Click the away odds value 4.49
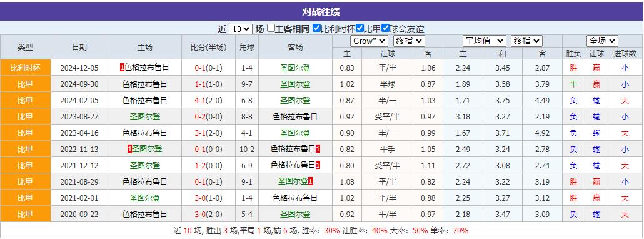This screenshot has width=644, height=239. 542,101
